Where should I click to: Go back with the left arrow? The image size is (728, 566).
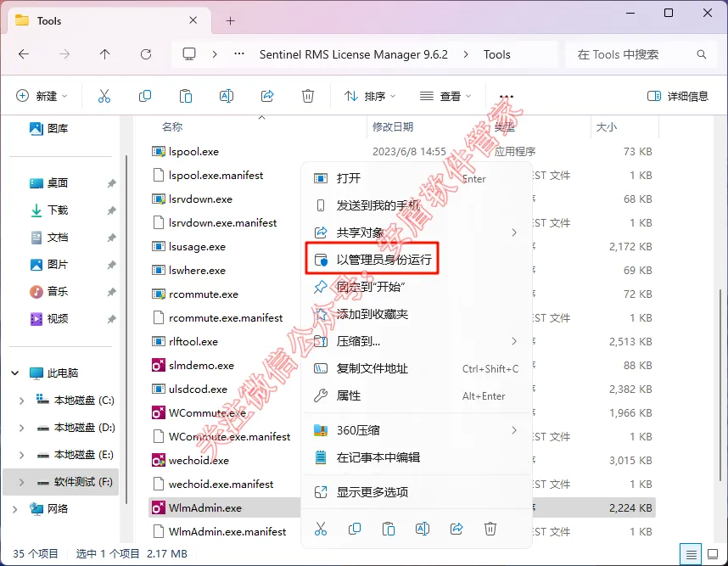pos(24,54)
